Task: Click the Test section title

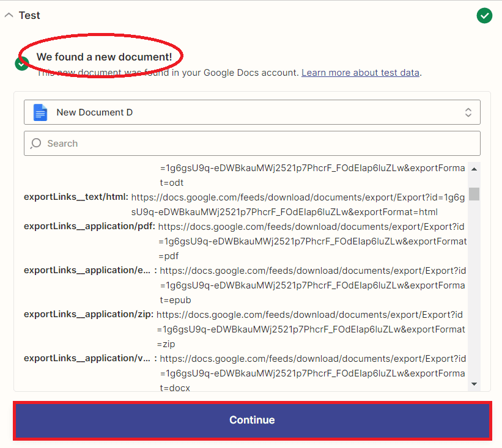Action: 29,16
